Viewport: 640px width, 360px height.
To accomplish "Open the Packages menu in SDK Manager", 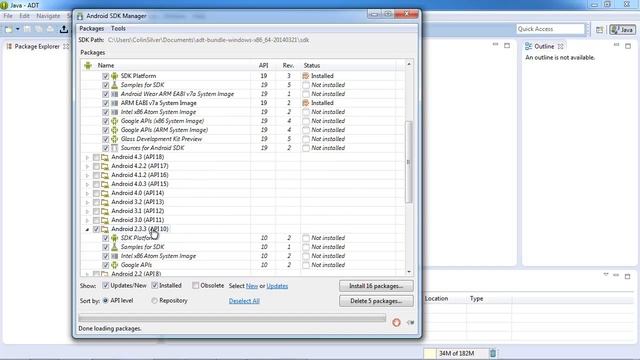I will point(91,29).
